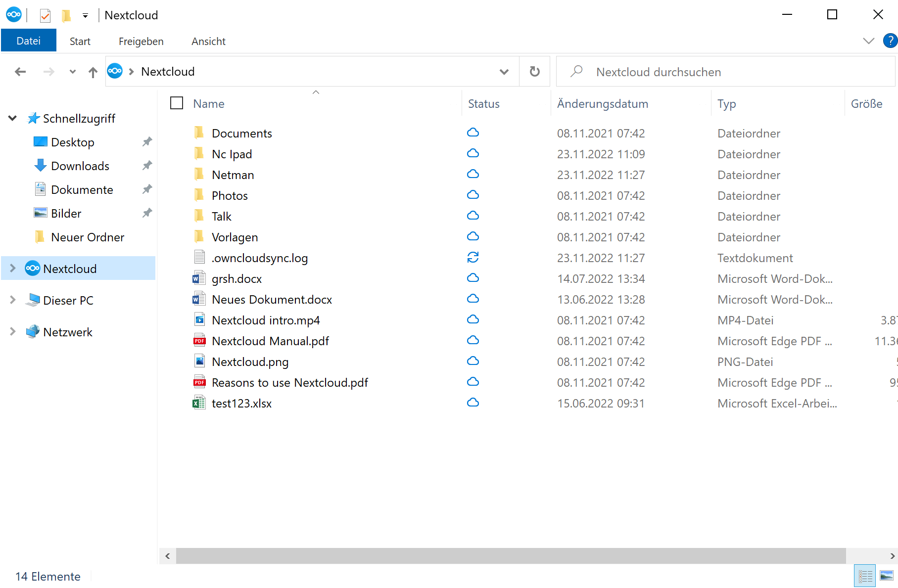Go forward with the forward arrow
This screenshot has height=588, width=898.
click(48, 72)
